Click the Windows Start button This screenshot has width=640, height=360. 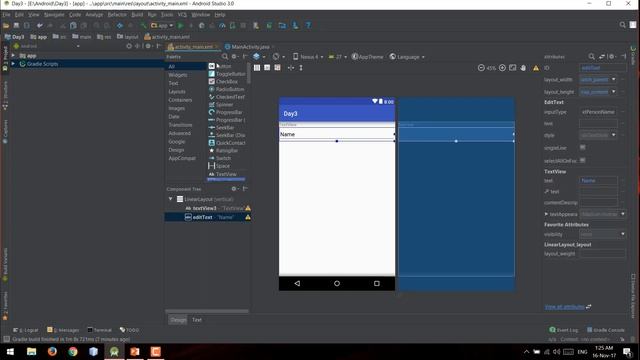10,351
